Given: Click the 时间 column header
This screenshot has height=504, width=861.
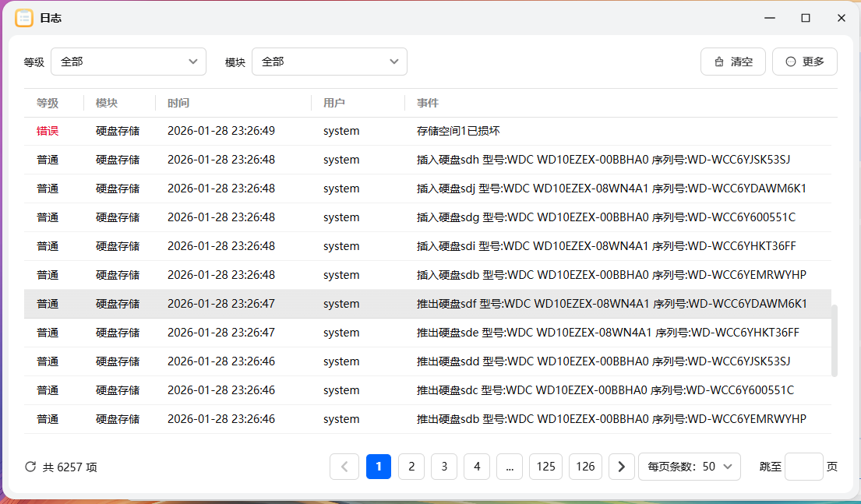Looking at the screenshot, I should tap(179, 102).
